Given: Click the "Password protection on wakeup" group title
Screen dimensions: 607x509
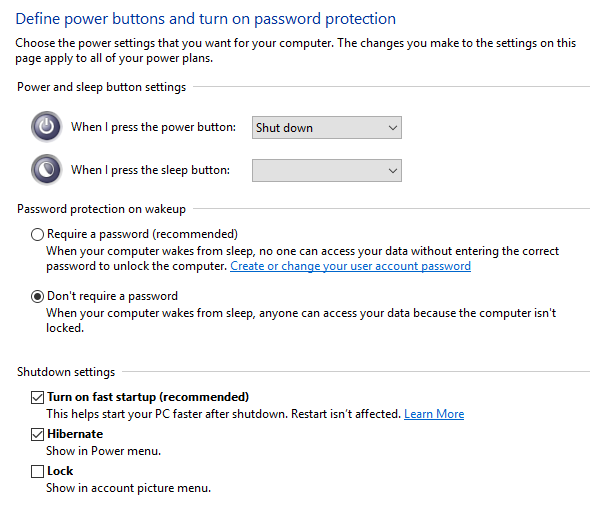Looking at the screenshot, I should 101,209.
